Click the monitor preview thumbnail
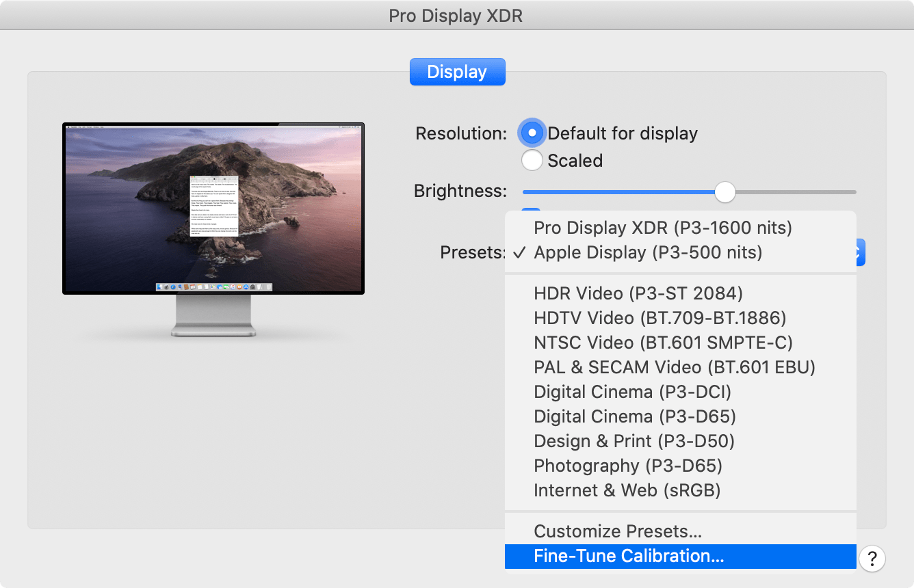 coord(213,208)
